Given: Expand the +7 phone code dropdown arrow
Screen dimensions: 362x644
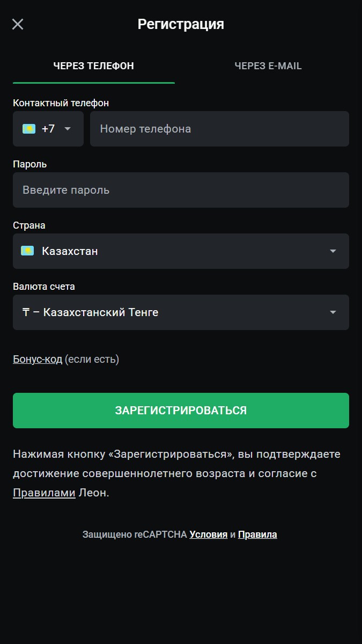Looking at the screenshot, I should (x=68, y=129).
